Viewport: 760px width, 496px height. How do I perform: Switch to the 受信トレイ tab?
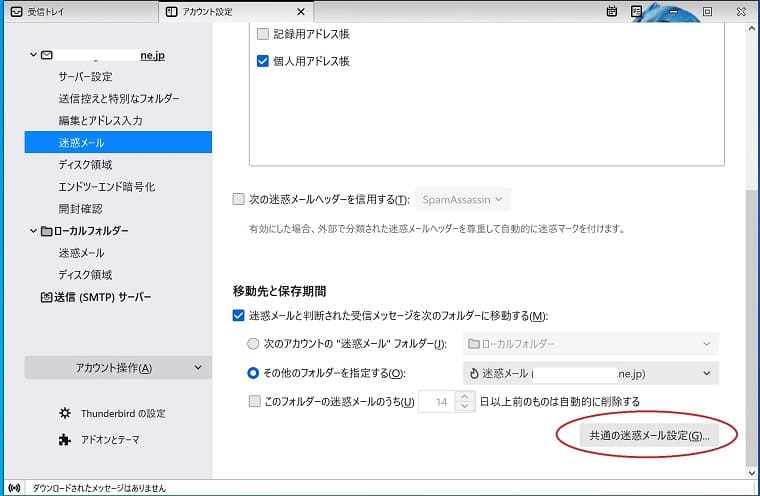click(80, 12)
